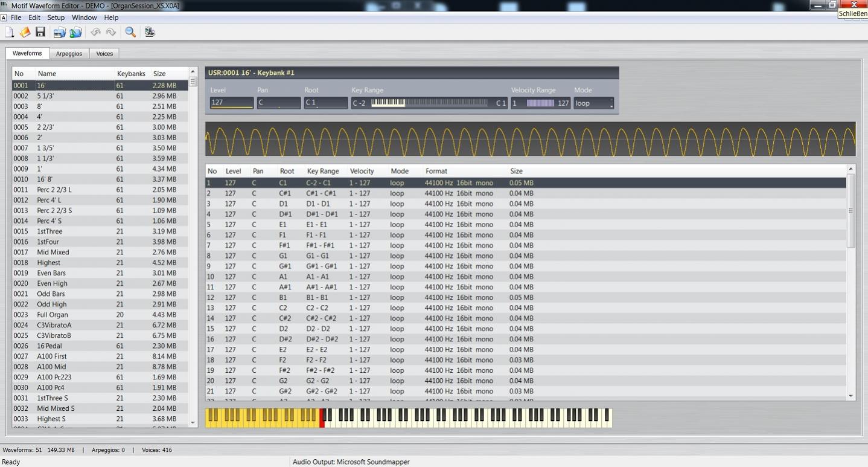
Task: Select waveform 0011 Perc 2 2/3 L
Action: [x=100, y=190]
